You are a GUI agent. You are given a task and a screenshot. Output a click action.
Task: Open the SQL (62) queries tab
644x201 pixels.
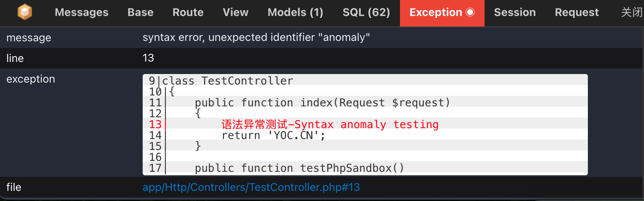[x=366, y=12]
